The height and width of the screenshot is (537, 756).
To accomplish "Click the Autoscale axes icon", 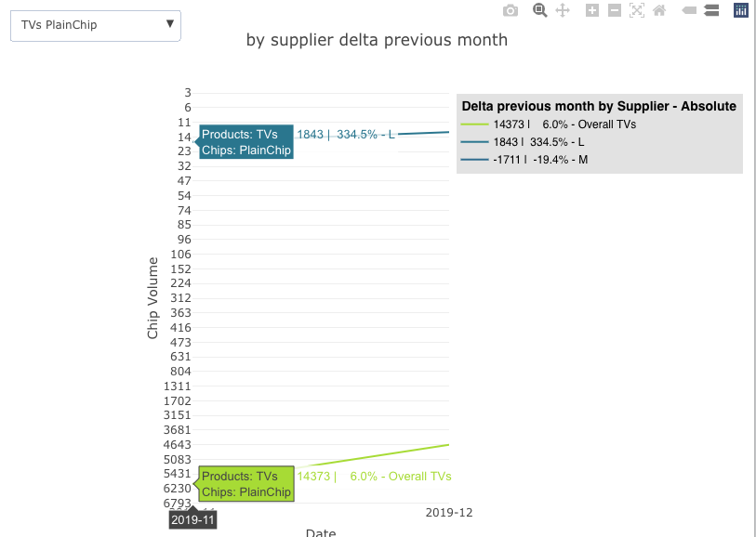I will coord(637,10).
